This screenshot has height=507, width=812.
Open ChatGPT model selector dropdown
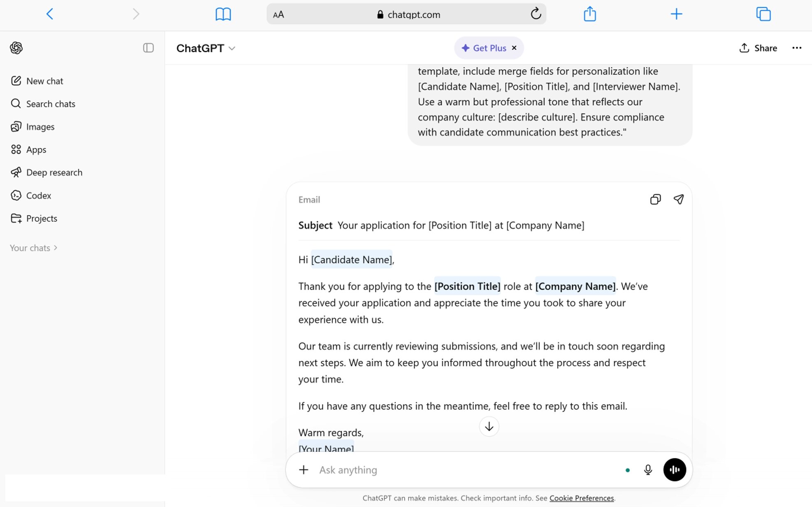(x=206, y=48)
